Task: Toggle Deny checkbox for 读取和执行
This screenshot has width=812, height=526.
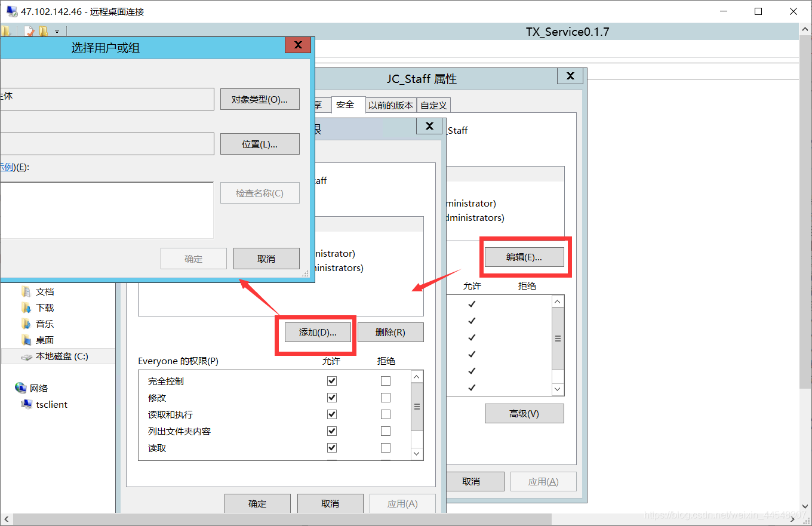Action: point(386,414)
